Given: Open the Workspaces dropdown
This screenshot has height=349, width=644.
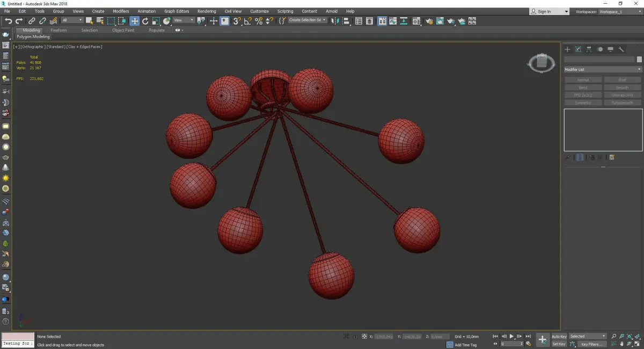Looking at the screenshot, I should tap(620, 11).
